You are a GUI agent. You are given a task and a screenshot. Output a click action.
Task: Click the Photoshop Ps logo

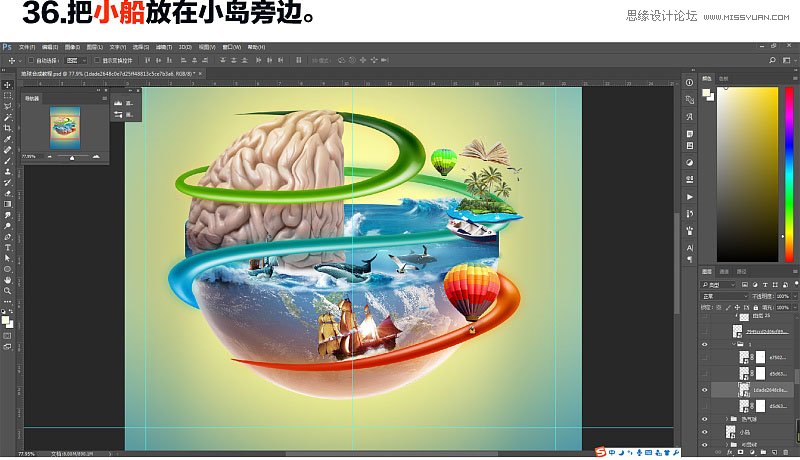tap(7, 47)
